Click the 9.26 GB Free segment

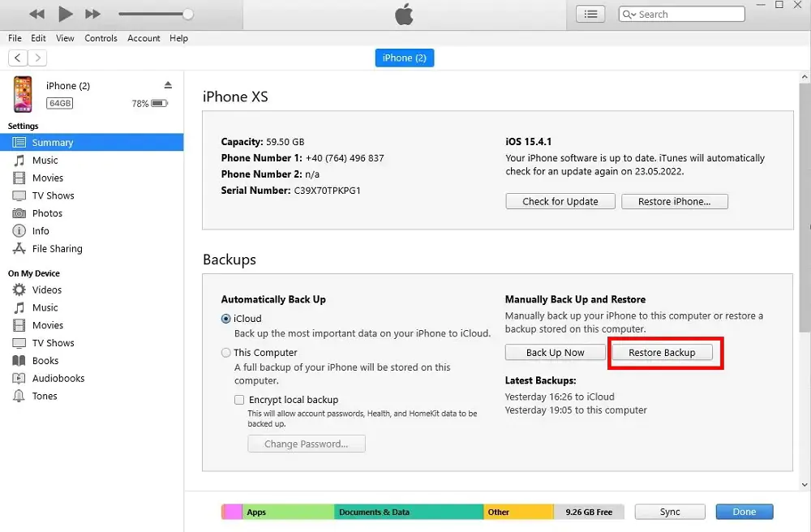589,512
